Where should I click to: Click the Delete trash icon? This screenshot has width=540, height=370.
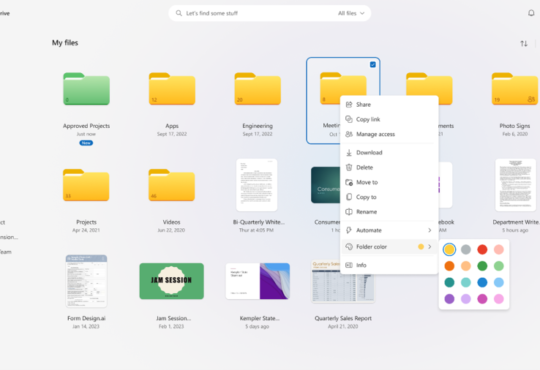tap(349, 167)
